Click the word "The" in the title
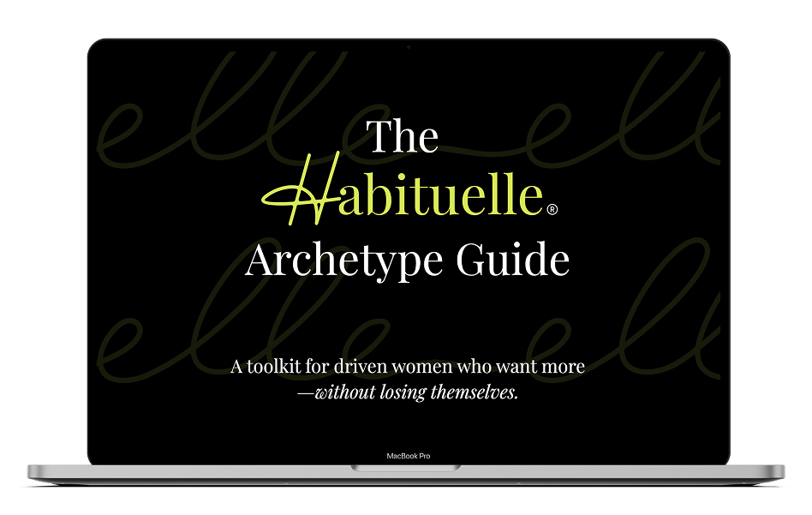 pyautogui.click(x=403, y=137)
